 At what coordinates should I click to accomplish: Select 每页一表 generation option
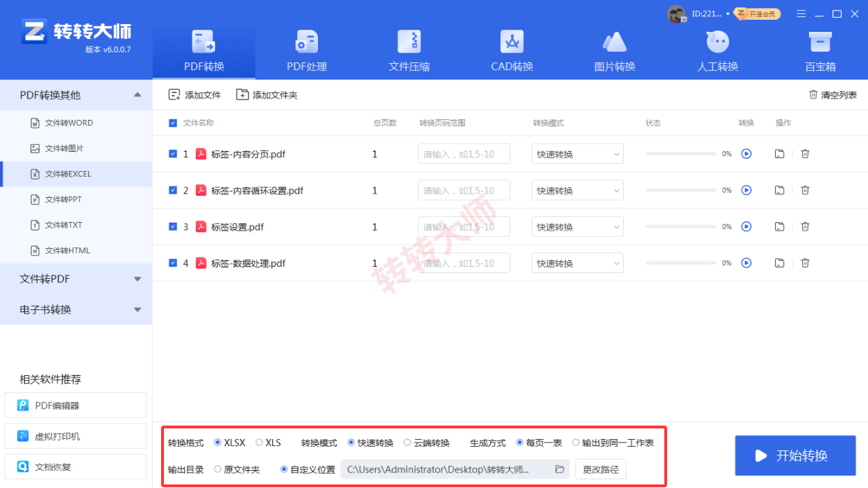coord(520,443)
